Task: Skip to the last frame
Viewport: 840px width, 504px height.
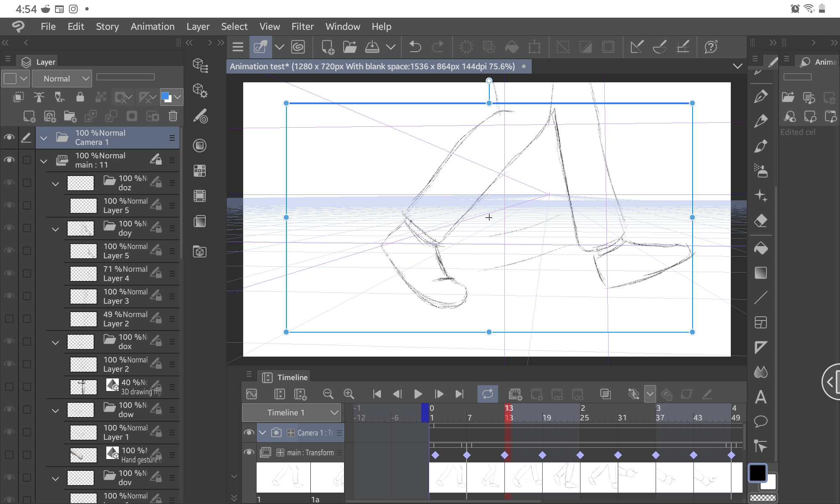Action: click(x=459, y=394)
